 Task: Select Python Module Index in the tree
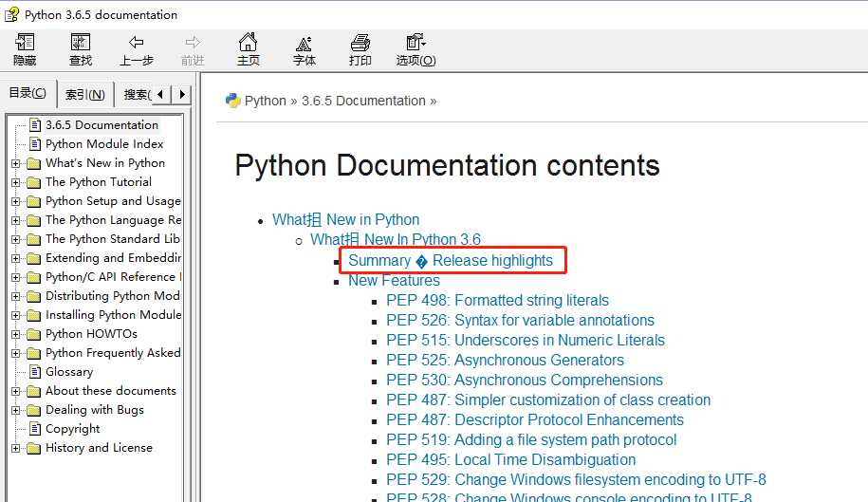coord(104,144)
